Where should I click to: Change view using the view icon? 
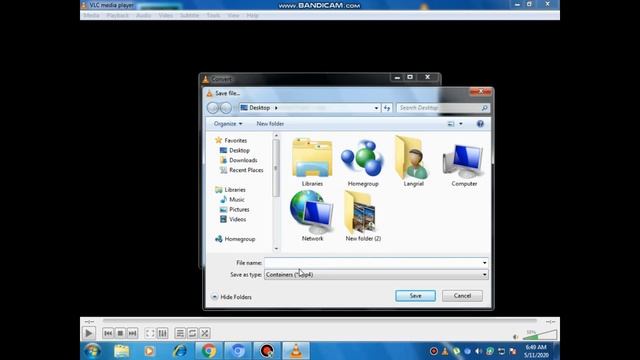pyautogui.click(x=451, y=124)
